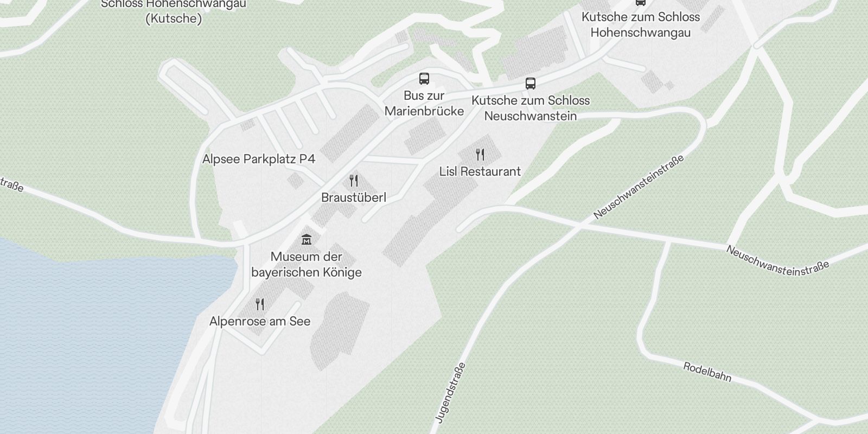Select the Braustüberl place label
The height and width of the screenshot is (434, 868).
[x=354, y=197]
